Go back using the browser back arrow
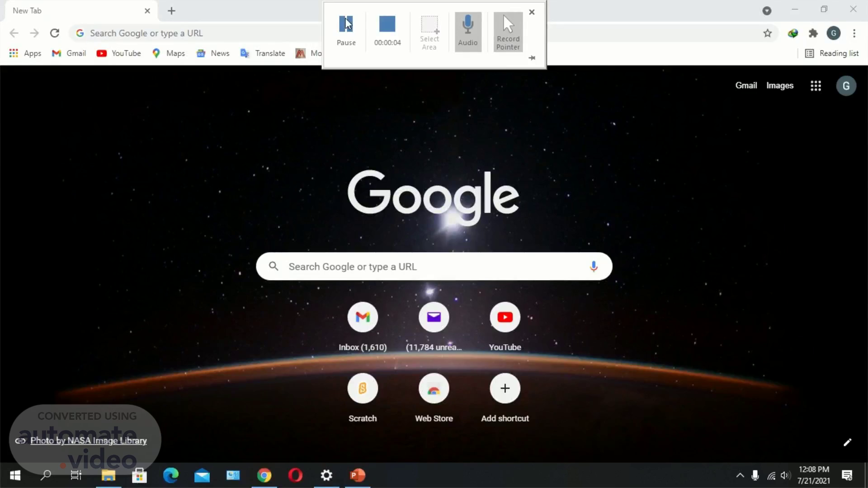Image resolution: width=868 pixels, height=488 pixels. click(14, 33)
